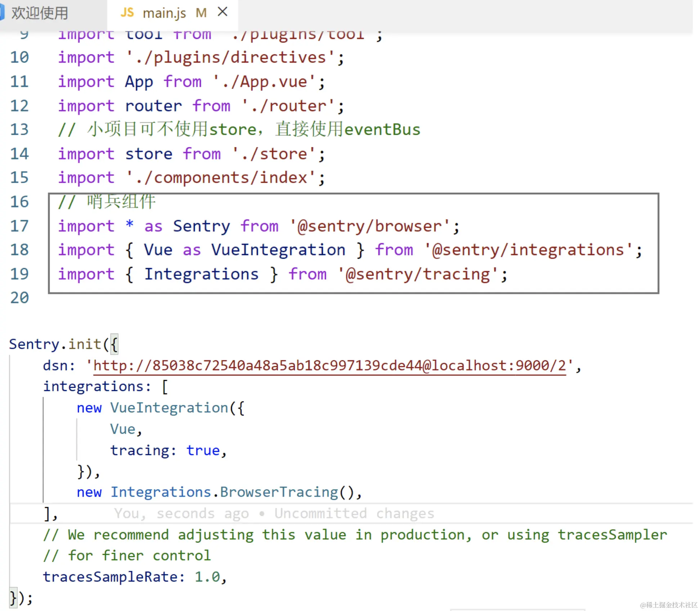Select the main.js editor tab
The height and width of the screenshot is (611, 700).
(x=164, y=13)
